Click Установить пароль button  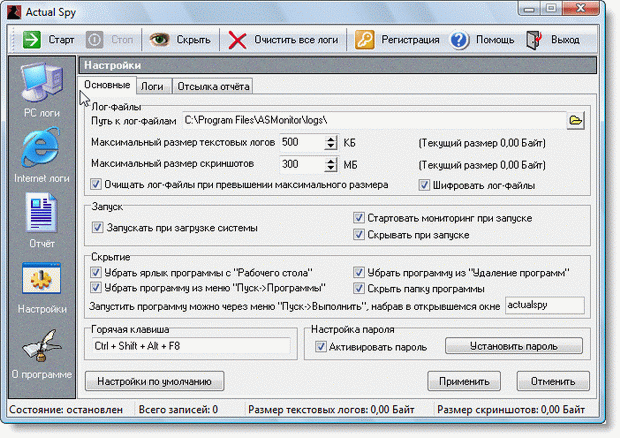tap(514, 346)
